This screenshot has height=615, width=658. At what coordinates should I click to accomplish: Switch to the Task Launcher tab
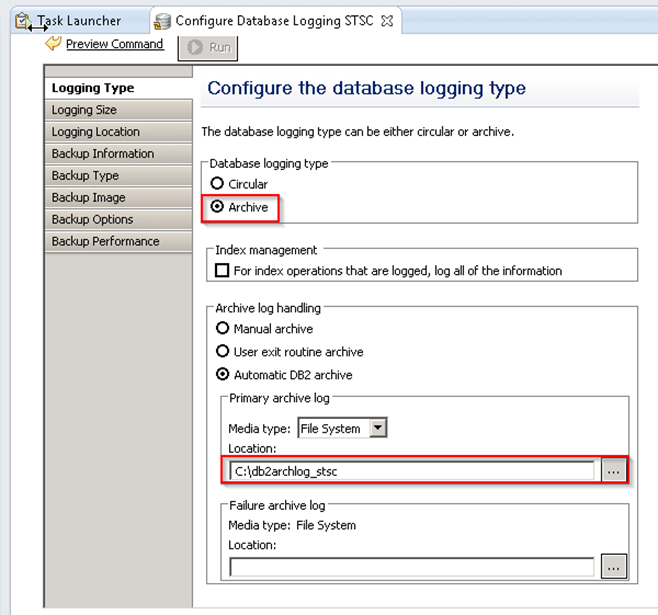point(79,21)
